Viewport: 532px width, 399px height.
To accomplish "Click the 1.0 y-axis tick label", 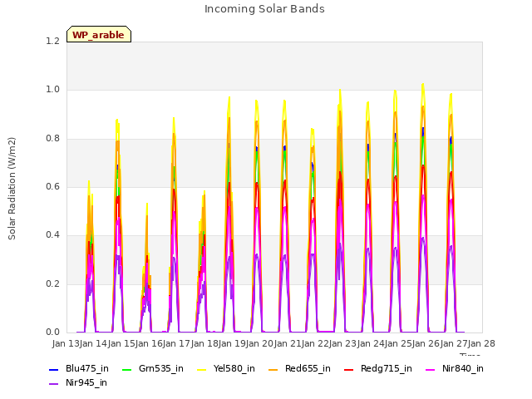I will [x=52, y=90].
